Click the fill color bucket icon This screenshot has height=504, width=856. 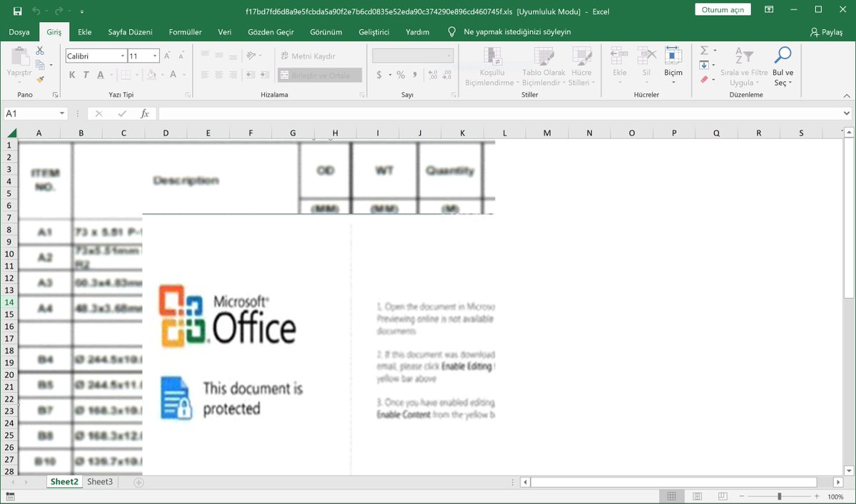(x=151, y=75)
